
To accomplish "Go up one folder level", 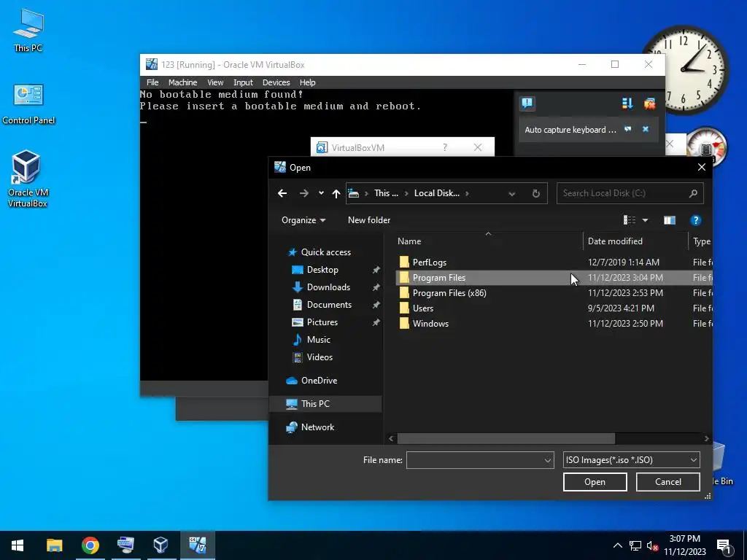I will click(336, 193).
